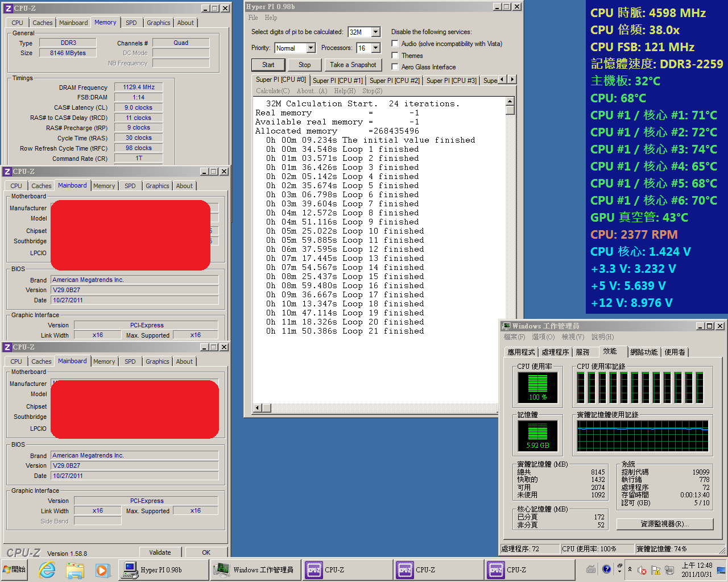Open Windows Explorer folder icon on taskbar
This screenshot has height=582, width=728.
tap(75, 569)
